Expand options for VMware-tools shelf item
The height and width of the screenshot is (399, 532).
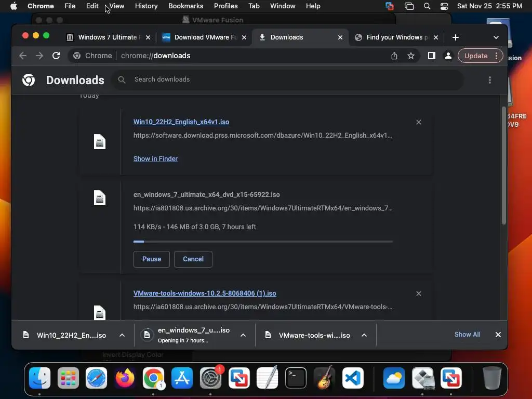tap(364, 335)
